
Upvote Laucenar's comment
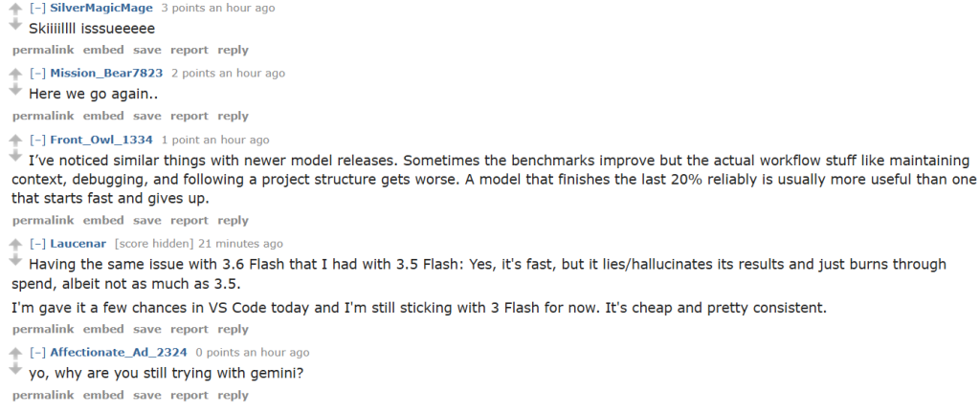(16, 246)
